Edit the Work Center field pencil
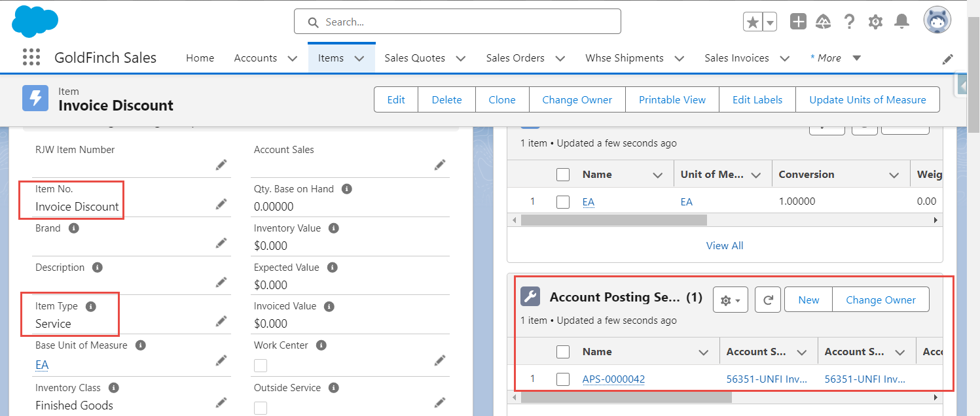This screenshot has height=416, width=980. coord(440,360)
